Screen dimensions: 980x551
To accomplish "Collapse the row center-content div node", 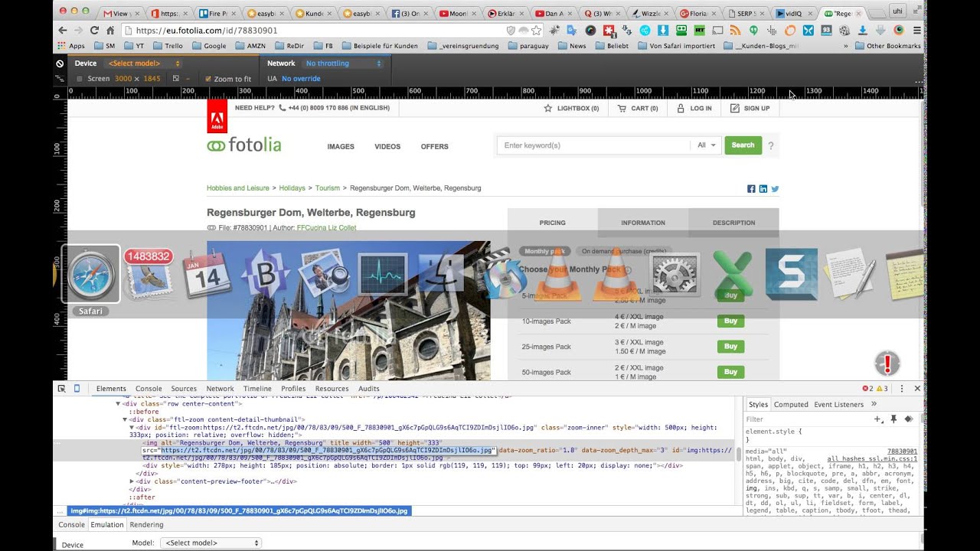I will (118, 403).
